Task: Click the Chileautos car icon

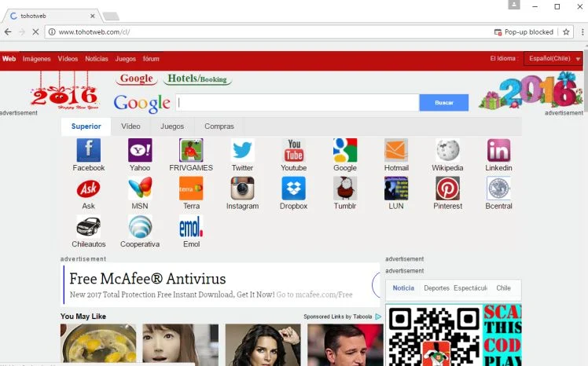Action: click(89, 227)
